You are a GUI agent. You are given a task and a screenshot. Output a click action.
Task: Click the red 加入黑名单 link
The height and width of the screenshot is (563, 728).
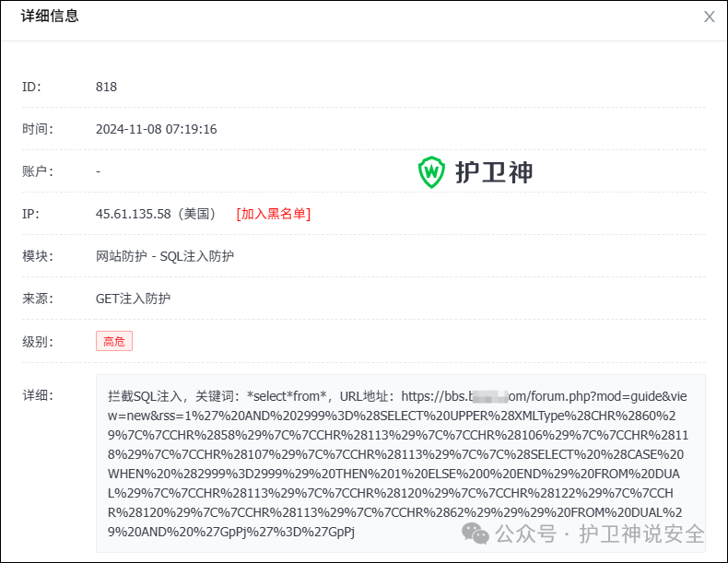[x=274, y=214]
